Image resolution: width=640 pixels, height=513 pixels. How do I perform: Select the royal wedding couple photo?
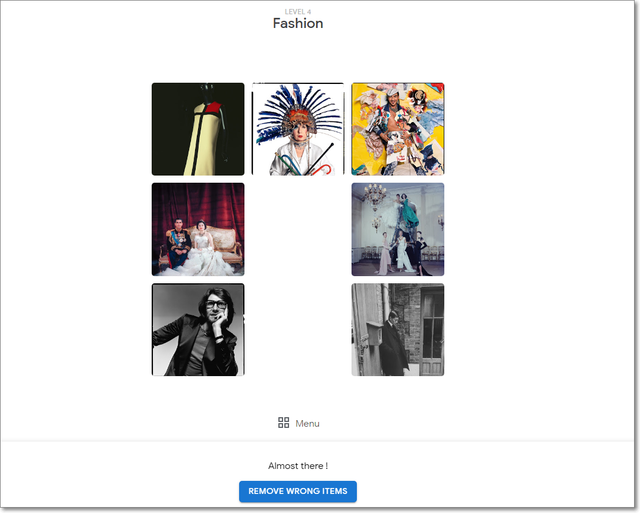point(198,229)
